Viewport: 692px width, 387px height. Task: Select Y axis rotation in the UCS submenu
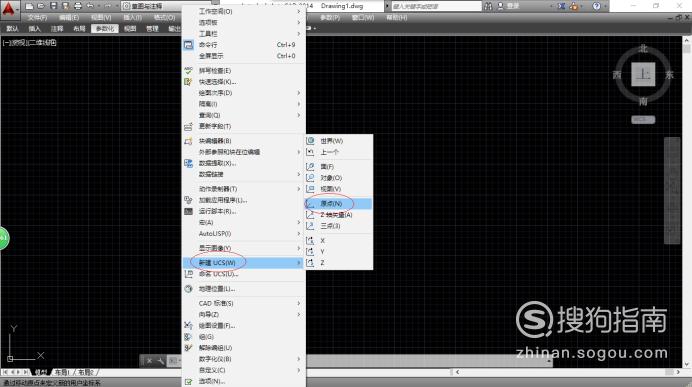tap(339, 252)
